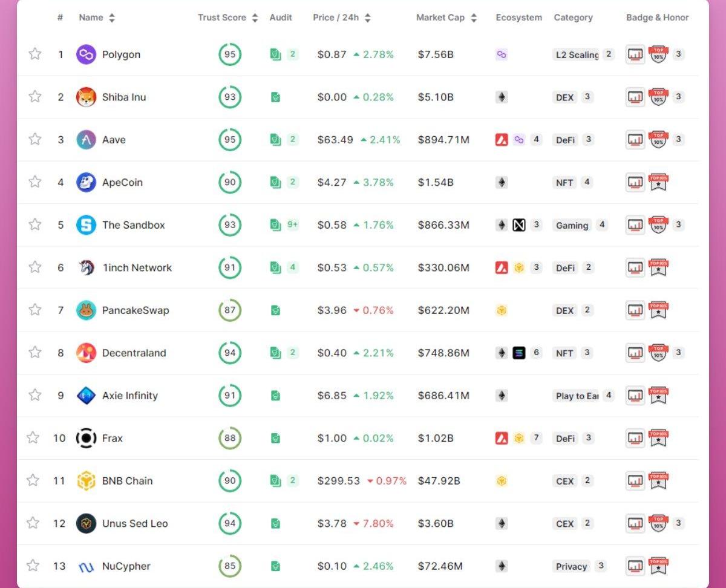Click the Trust Score ring for Decentraland
This screenshot has width=726, height=588.
pos(230,353)
